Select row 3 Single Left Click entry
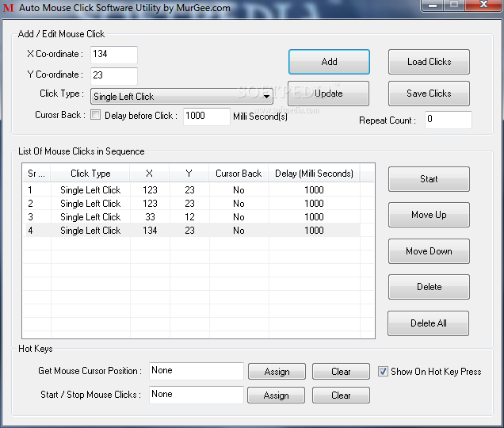Viewport: 504px width, 428px height. 90,217
